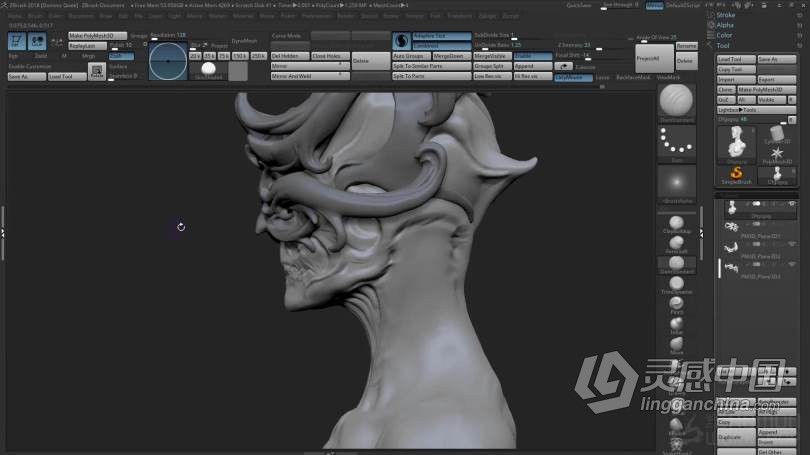Toggle visibility eye of PM3D_Plane3D2
This screenshot has width=810, height=455.
791,244
